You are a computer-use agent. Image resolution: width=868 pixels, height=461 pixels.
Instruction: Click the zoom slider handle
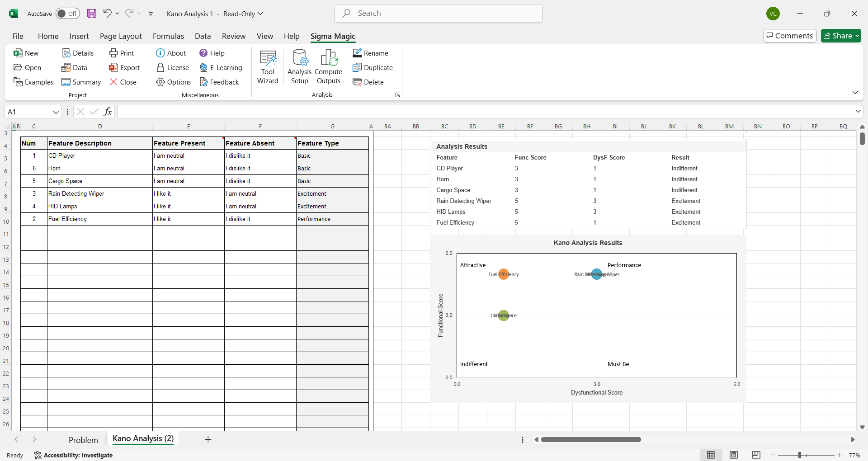[800, 455]
